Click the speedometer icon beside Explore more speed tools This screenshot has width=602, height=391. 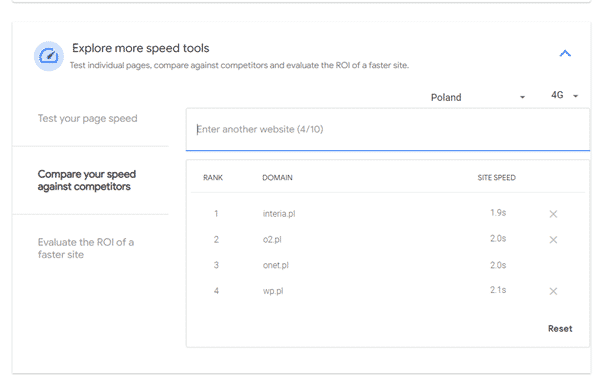point(49,56)
